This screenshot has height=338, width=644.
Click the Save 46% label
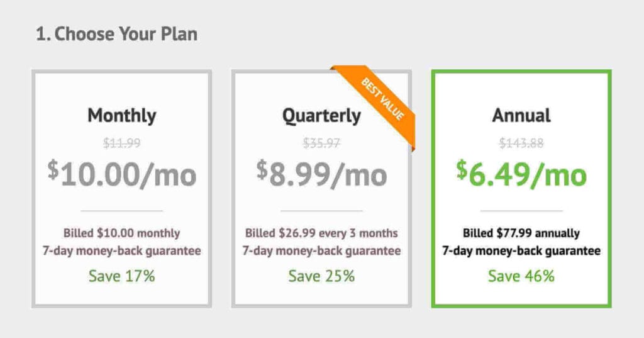coord(521,276)
